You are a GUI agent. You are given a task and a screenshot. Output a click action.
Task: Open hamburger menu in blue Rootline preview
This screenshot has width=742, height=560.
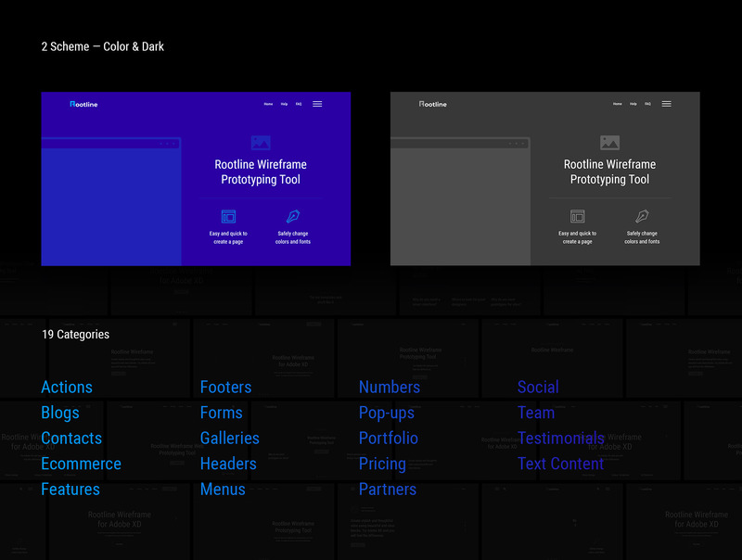(317, 104)
